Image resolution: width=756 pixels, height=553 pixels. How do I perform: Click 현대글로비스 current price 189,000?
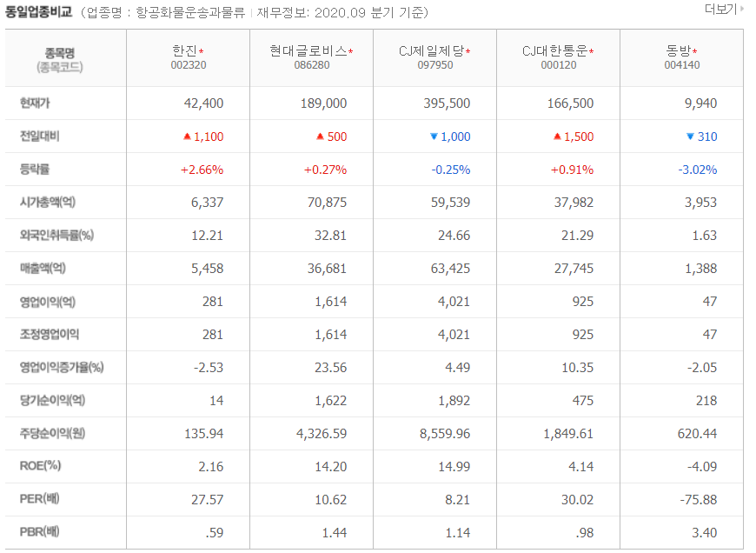323,103
